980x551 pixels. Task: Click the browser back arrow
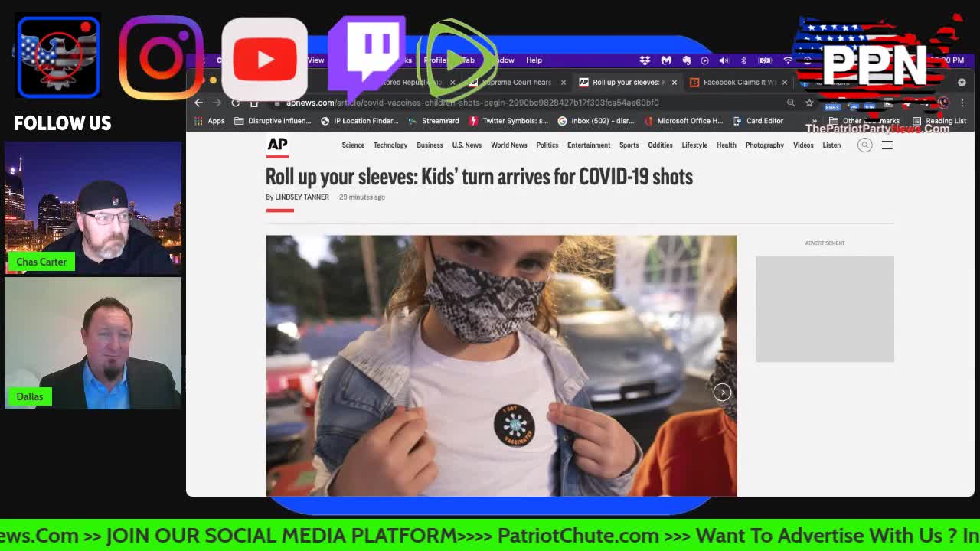[x=198, y=103]
